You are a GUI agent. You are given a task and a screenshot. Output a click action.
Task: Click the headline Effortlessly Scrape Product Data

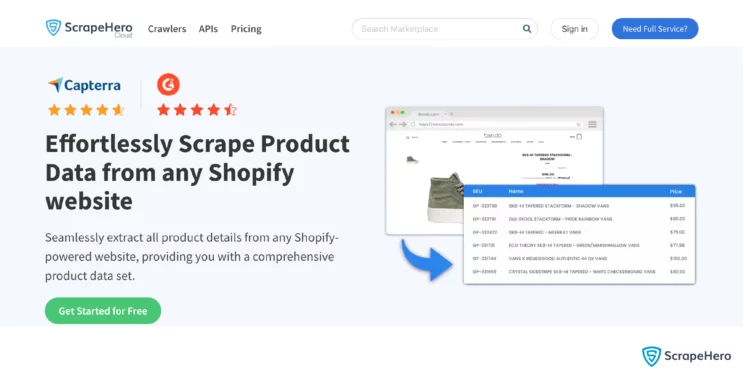click(x=197, y=172)
